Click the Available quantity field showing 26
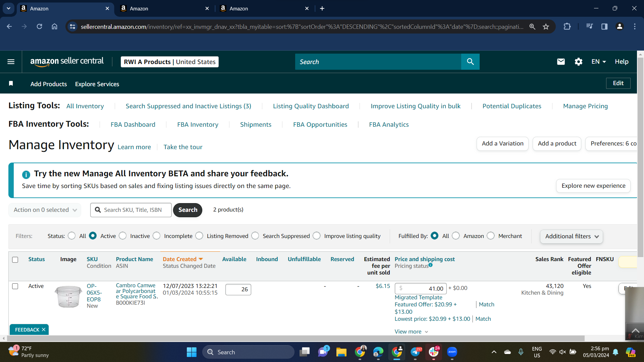Screen dimensions: 644x362 pyautogui.click(x=238, y=290)
